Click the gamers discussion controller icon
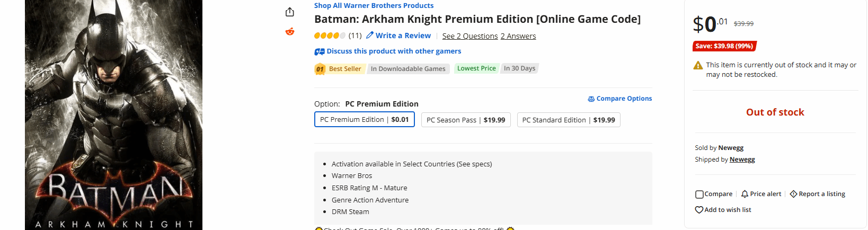 click(x=320, y=51)
